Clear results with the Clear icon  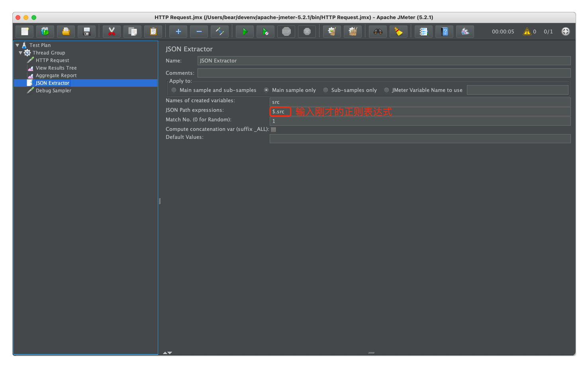click(332, 31)
